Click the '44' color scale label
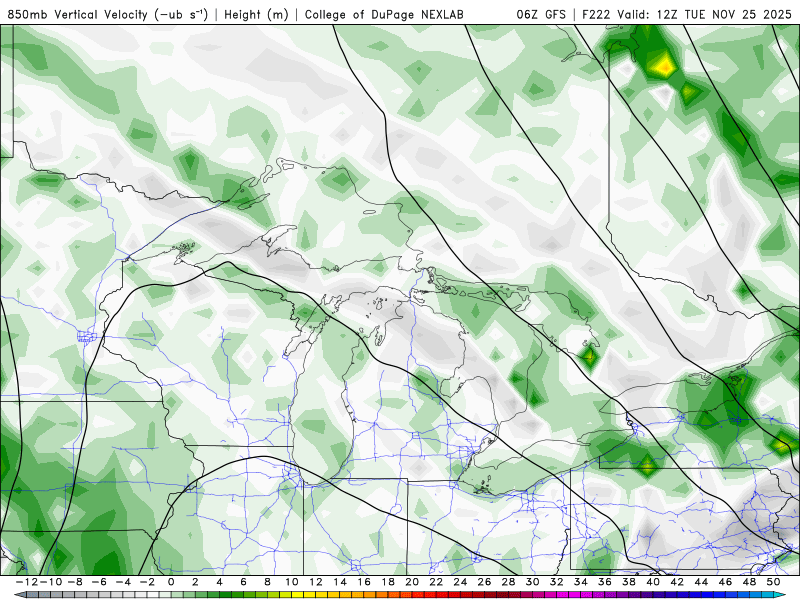 click(701, 582)
